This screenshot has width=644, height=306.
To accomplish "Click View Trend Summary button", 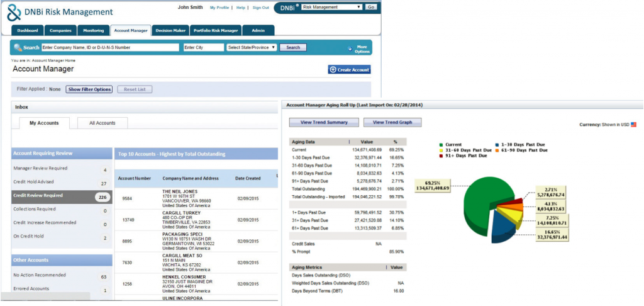I will pos(324,122).
